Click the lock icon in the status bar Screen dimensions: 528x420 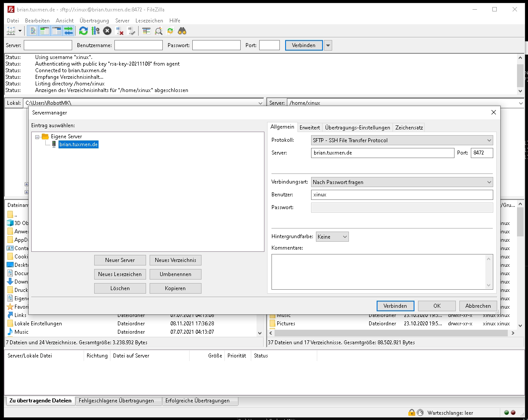point(411,413)
